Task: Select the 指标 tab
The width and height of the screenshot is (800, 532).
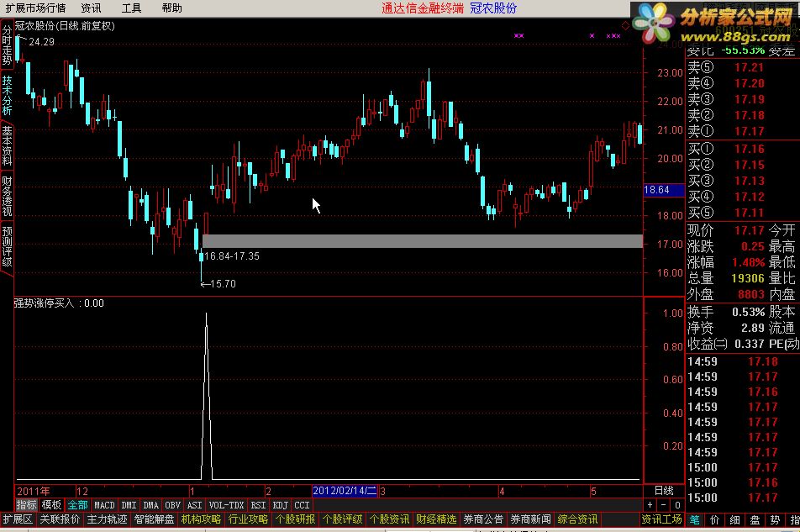Action: coord(27,505)
